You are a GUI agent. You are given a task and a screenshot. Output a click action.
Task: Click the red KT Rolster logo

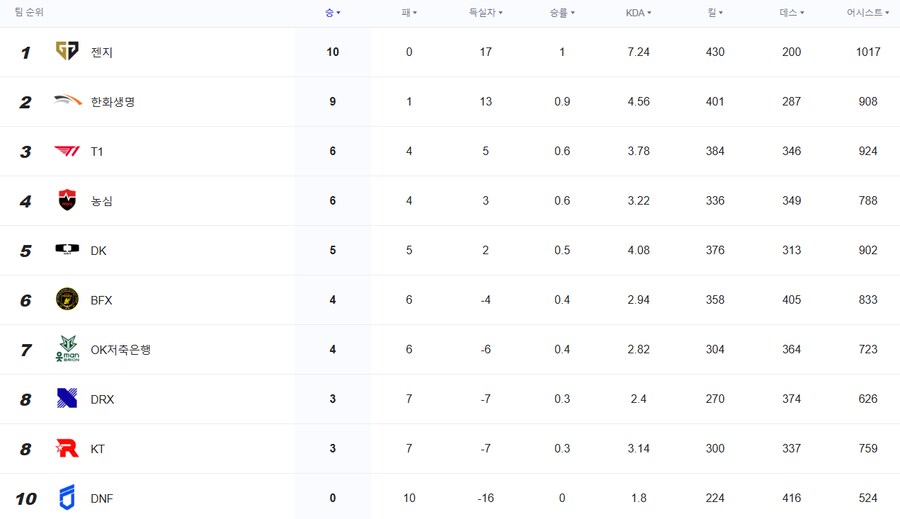pyautogui.click(x=67, y=448)
